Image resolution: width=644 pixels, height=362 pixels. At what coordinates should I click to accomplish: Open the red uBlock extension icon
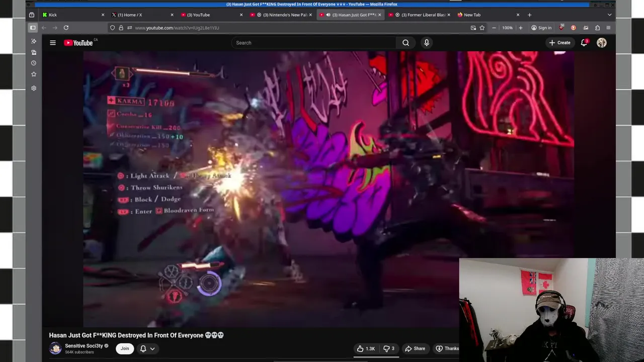(x=561, y=28)
